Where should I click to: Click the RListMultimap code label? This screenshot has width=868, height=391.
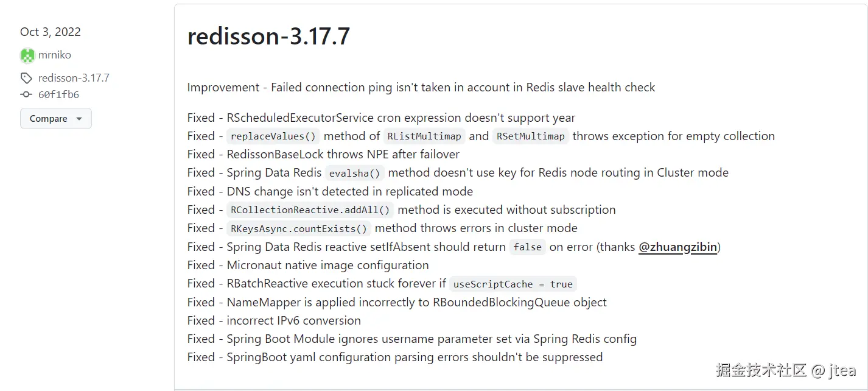tap(425, 136)
